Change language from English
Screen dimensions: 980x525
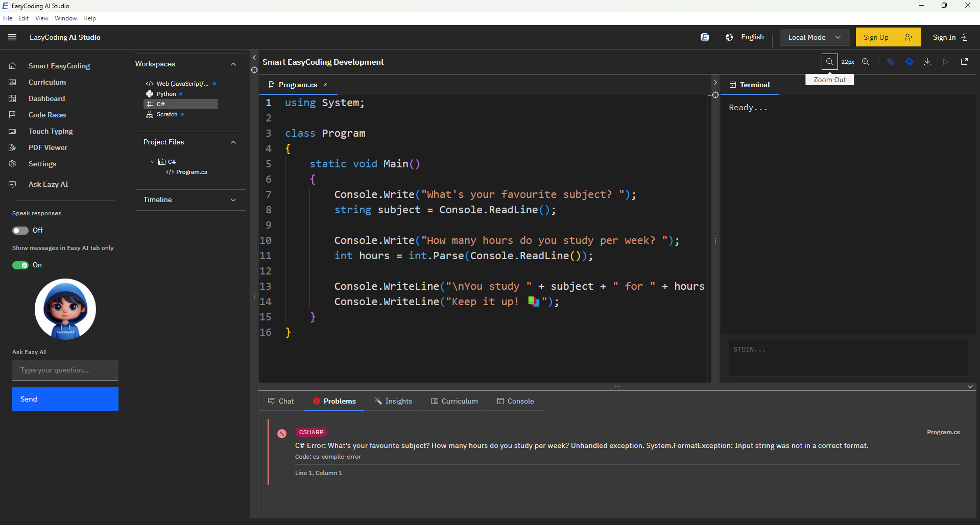point(745,37)
